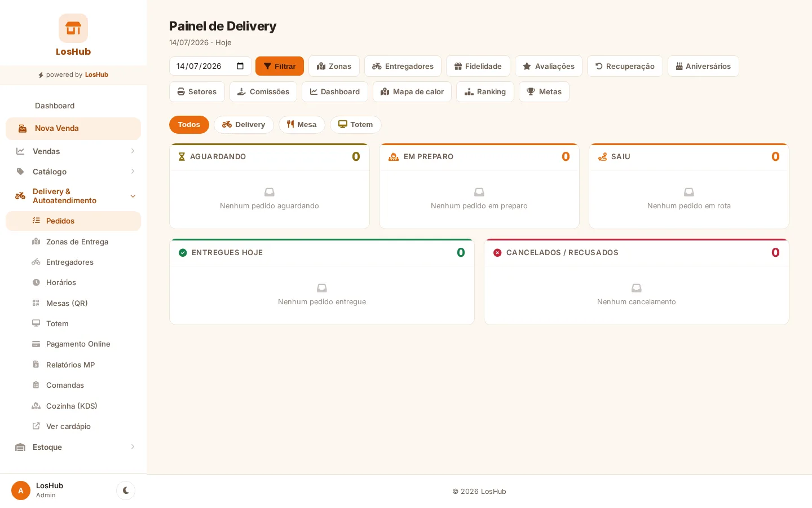812x508 pixels.
Task: Click the Cozinha (KDS) icon
Action: (36, 406)
